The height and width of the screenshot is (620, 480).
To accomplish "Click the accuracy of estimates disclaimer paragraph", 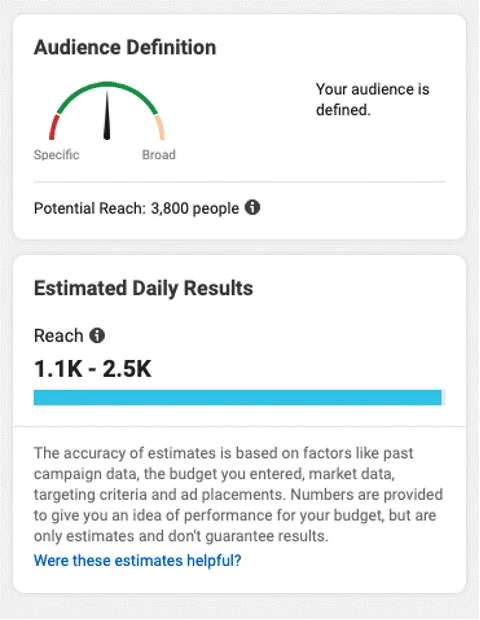I will [238, 495].
